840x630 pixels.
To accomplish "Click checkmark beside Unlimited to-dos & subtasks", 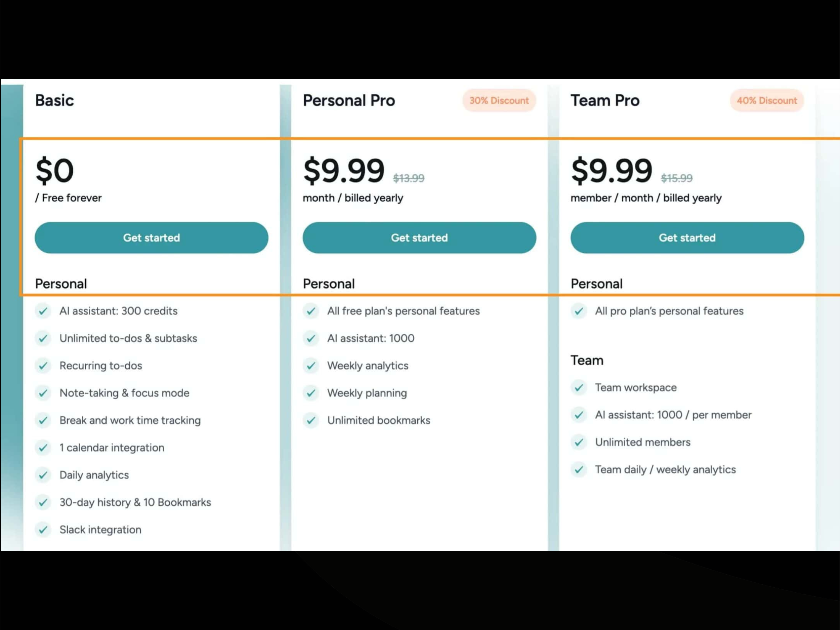I will (x=43, y=338).
